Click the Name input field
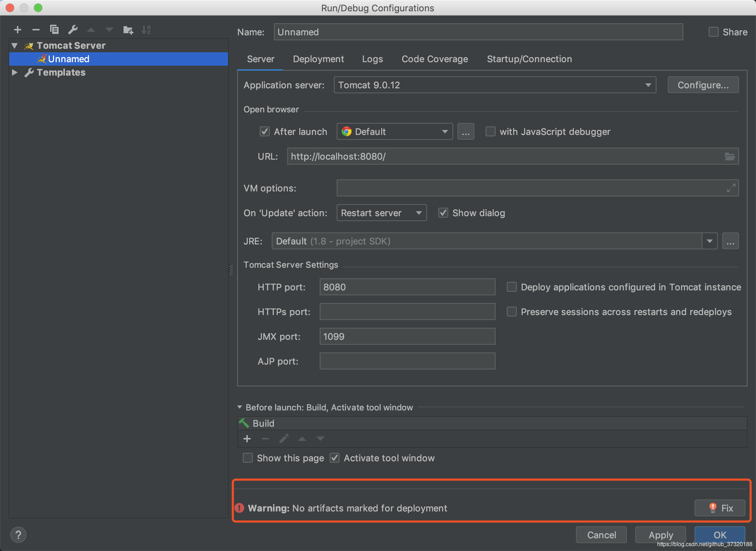The image size is (756, 551). click(478, 32)
